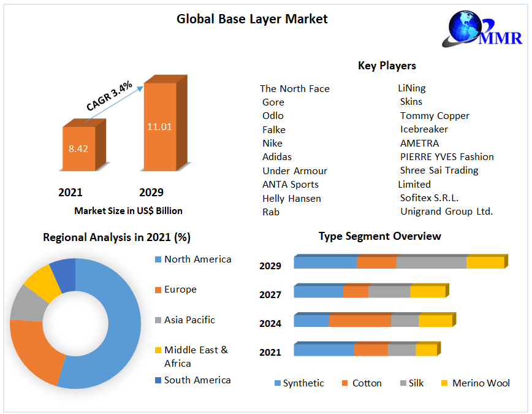Click the Europe legend swatch
532x414 pixels.
click(158, 289)
